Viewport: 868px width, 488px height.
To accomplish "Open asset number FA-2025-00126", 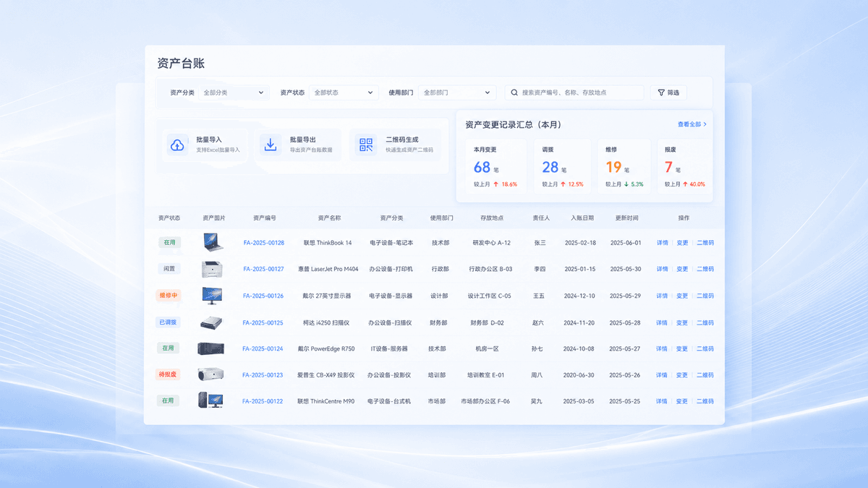I will pos(263,296).
